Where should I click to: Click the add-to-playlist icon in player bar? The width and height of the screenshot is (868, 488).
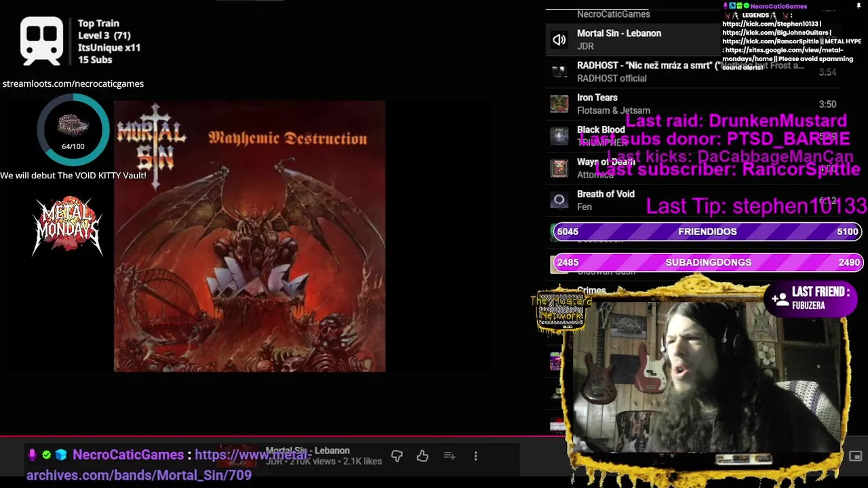tap(450, 457)
